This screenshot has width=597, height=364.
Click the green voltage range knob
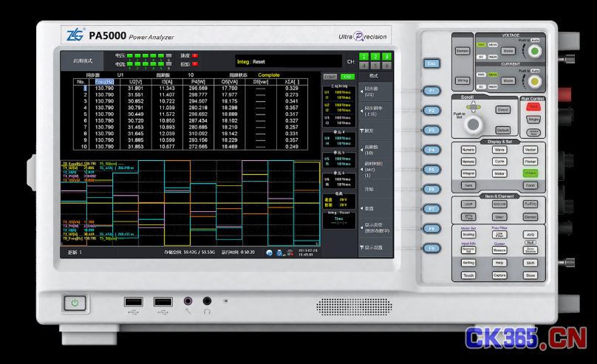(534, 52)
